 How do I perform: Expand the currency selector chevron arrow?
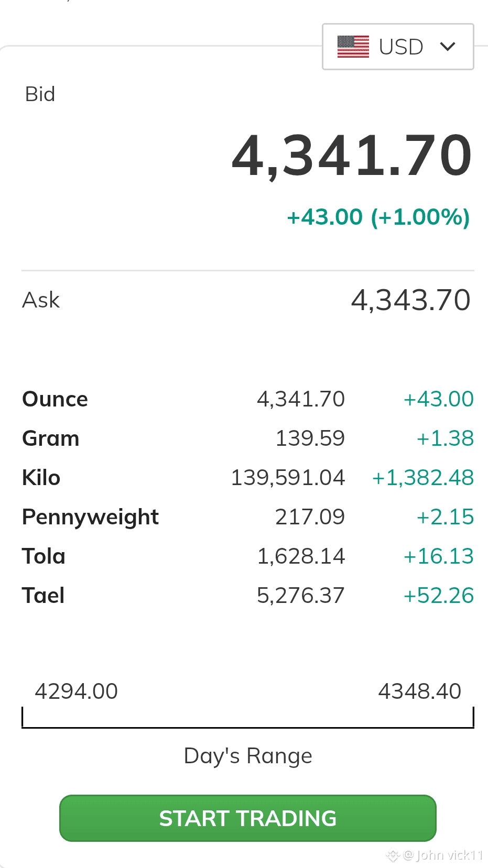448,47
